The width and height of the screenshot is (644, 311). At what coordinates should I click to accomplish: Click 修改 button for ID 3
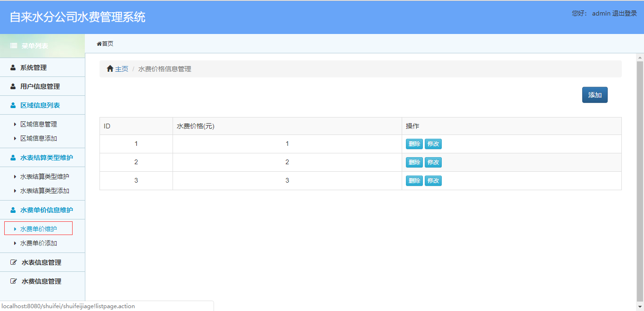[433, 180]
